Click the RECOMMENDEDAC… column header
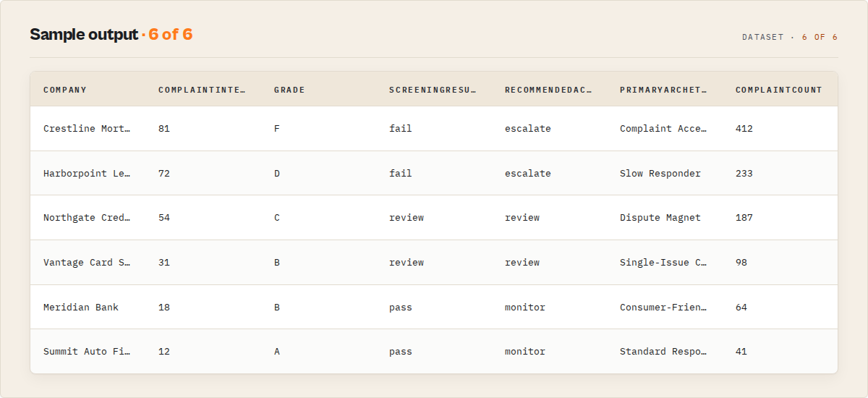The height and width of the screenshot is (398, 868). pos(548,90)
